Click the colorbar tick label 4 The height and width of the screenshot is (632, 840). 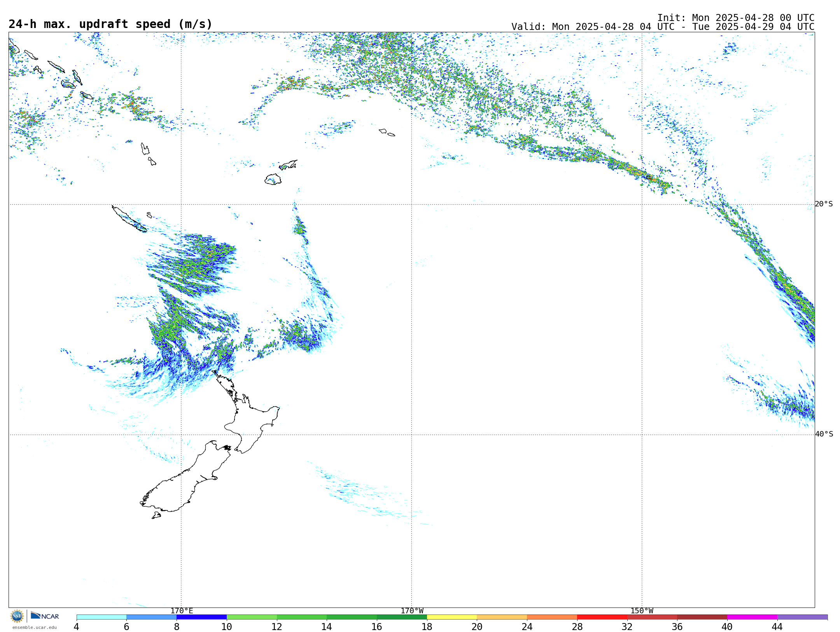pyautogui.click(x=77, y=627)
